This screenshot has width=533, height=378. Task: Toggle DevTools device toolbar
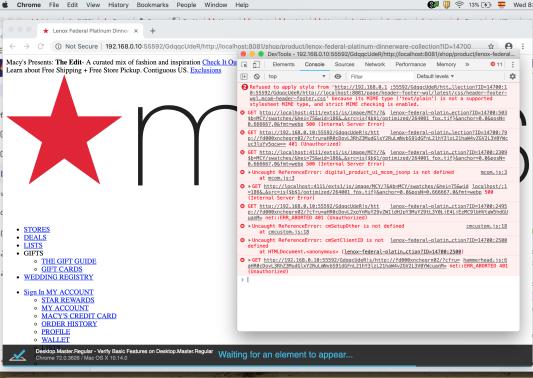[x=256, y=64]
